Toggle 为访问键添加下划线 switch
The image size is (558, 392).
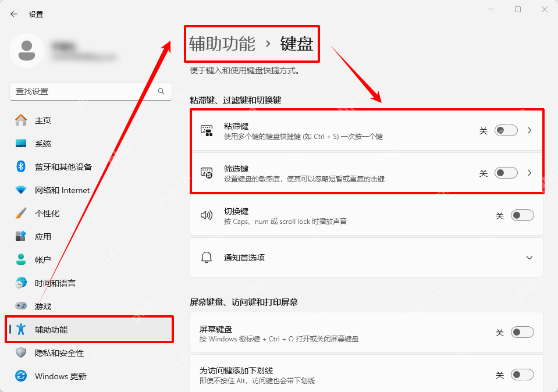(523, 375)
